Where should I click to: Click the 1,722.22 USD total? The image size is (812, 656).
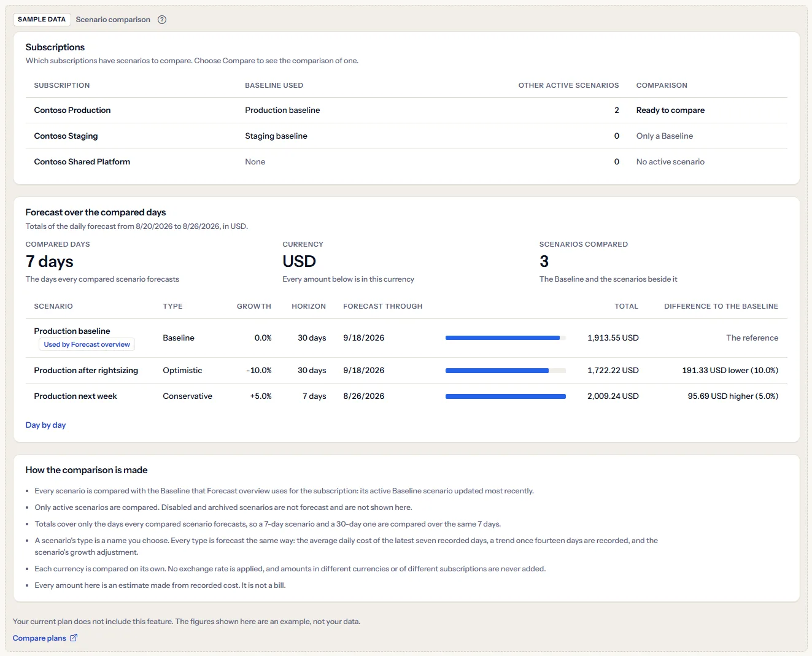pos(613,371)
